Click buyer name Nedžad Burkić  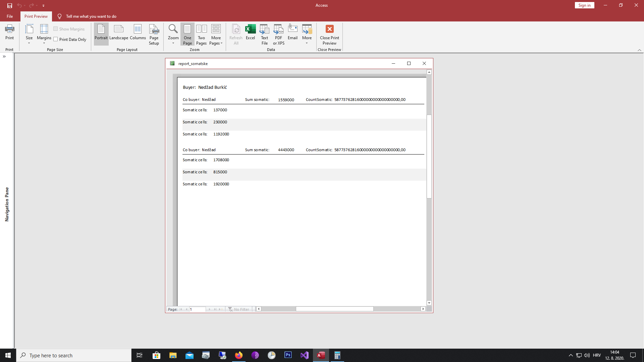pyautogui.click(x=212, y=87)
